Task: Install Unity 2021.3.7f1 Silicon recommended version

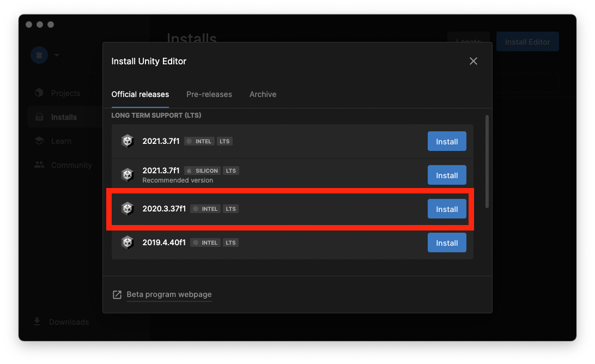Action: tap(447, 175)
